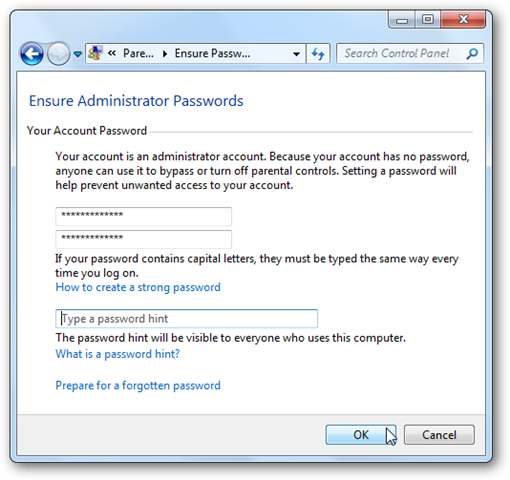The image size is (510, 480).
Task: Click inside the Search Control Panel box
Action: 401,53
